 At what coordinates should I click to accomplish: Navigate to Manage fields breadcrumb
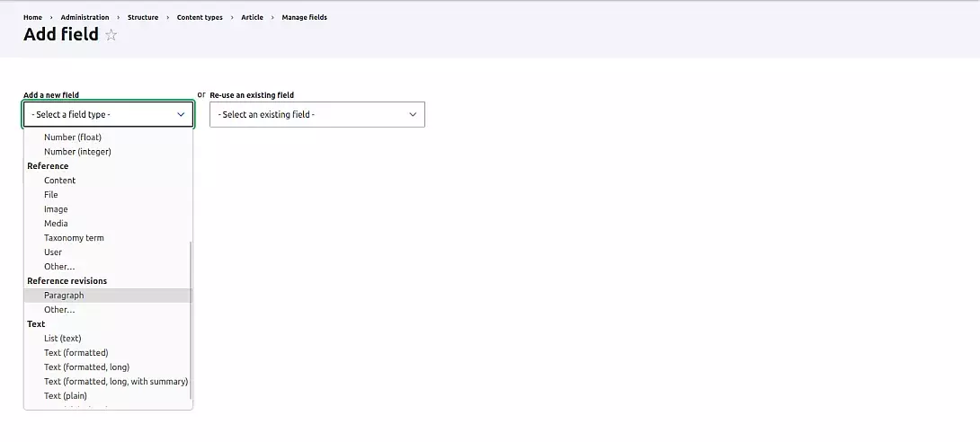(305, 17)
